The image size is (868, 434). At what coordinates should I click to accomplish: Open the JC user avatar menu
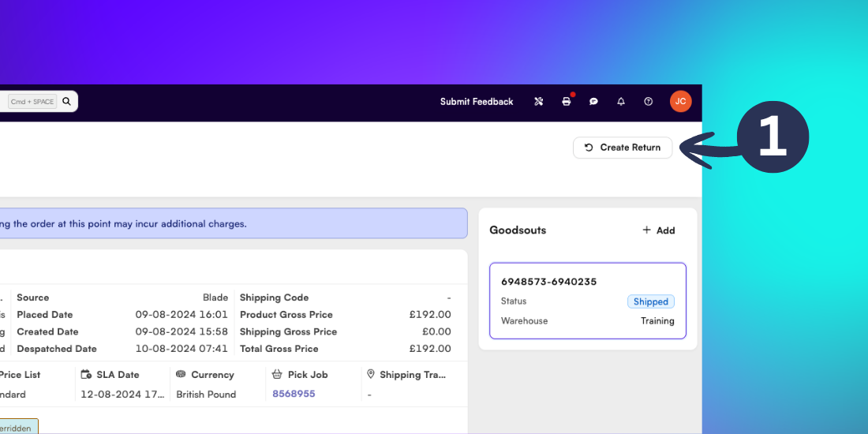(680, 101)
